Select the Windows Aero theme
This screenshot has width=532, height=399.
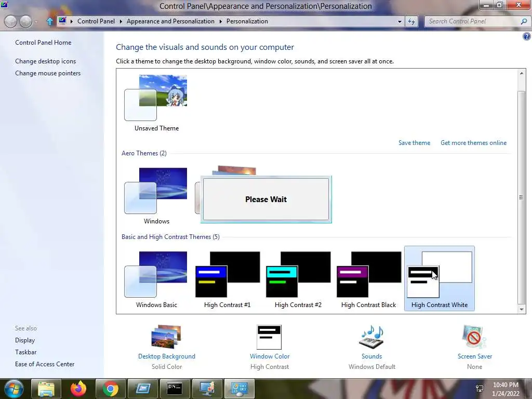pos(156,196)
